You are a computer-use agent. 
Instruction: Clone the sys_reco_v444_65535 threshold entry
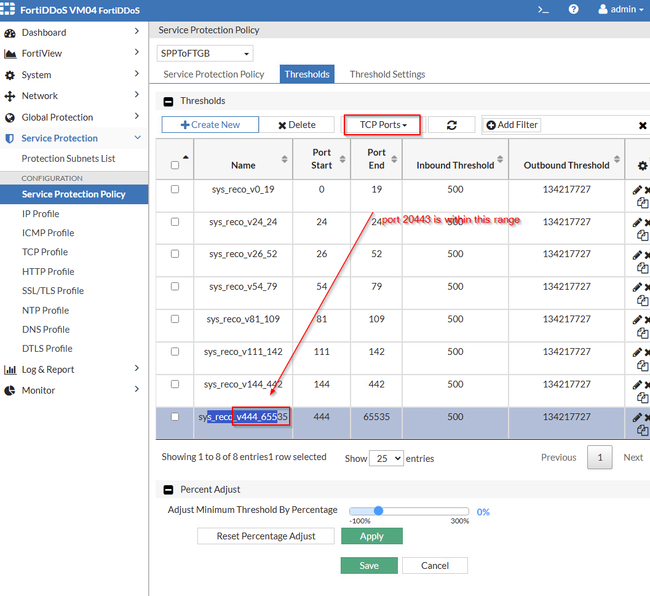coord(642,430)
